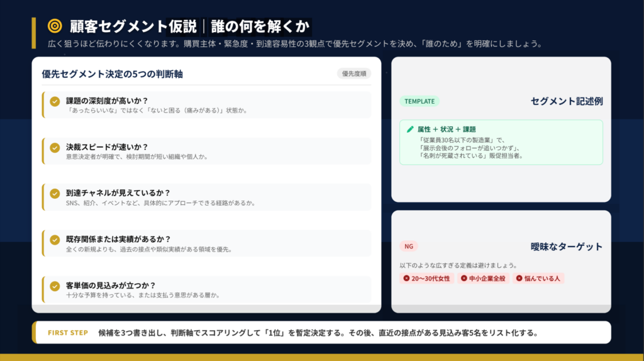The width and height of the screenshot is (644, 361).
Task: Toggle the checkmark for 到達チャネルが見えているか？
Action: pyautogui.click(x=55, y=193)
